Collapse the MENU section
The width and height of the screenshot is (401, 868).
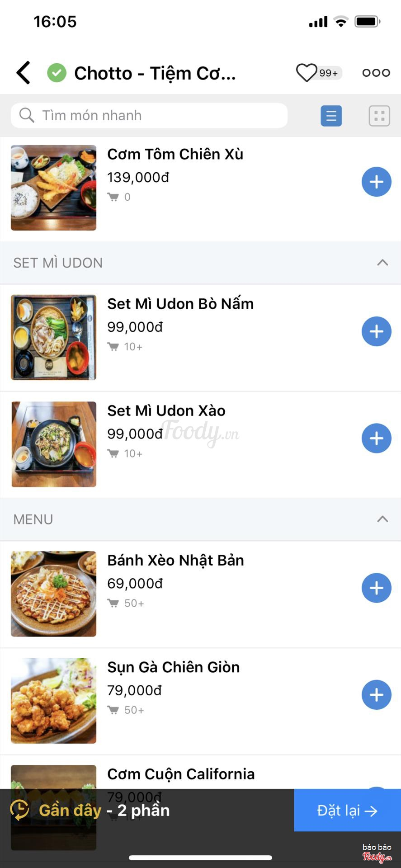click(382, 519)
